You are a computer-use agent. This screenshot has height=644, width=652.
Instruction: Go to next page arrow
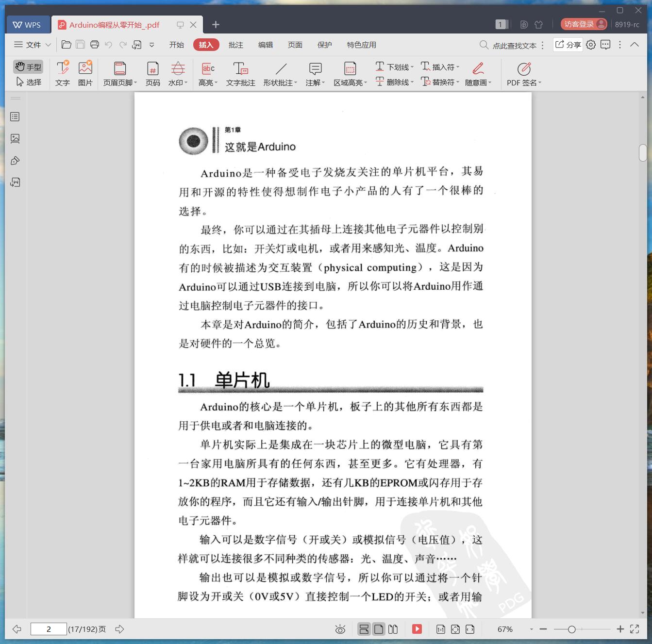click(x=119, y=629)
